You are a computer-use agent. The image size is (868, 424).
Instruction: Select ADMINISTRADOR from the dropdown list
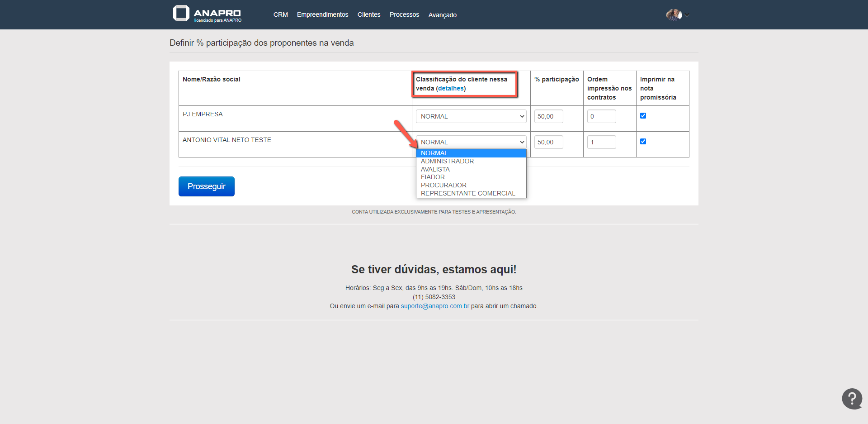coord(447,161)
